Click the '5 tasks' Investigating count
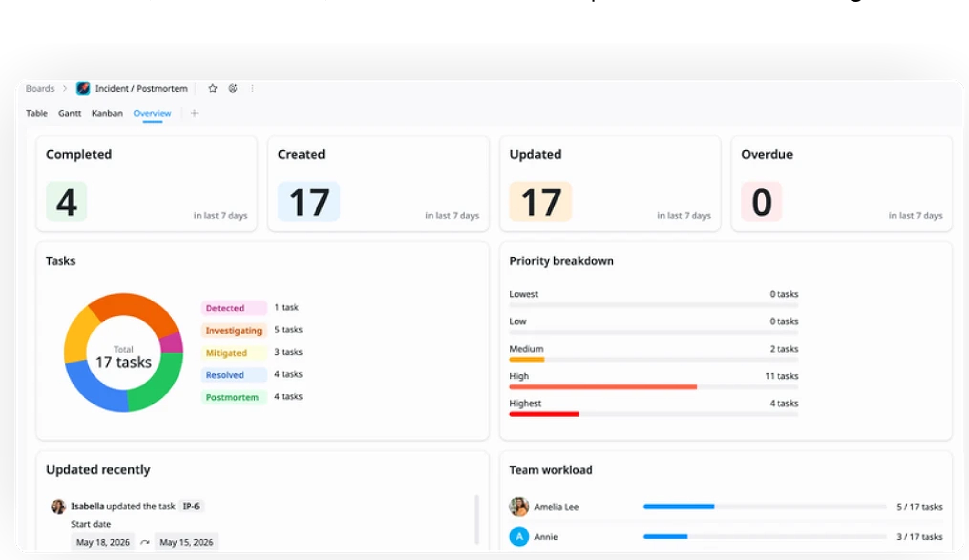The width and height of the screenshot is (969, 560). (x=288, y=330)
